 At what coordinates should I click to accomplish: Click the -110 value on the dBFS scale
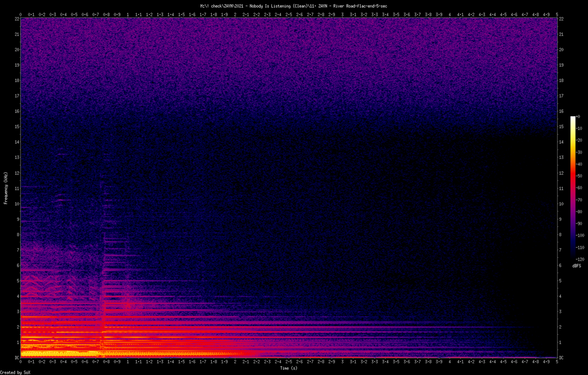581,247
